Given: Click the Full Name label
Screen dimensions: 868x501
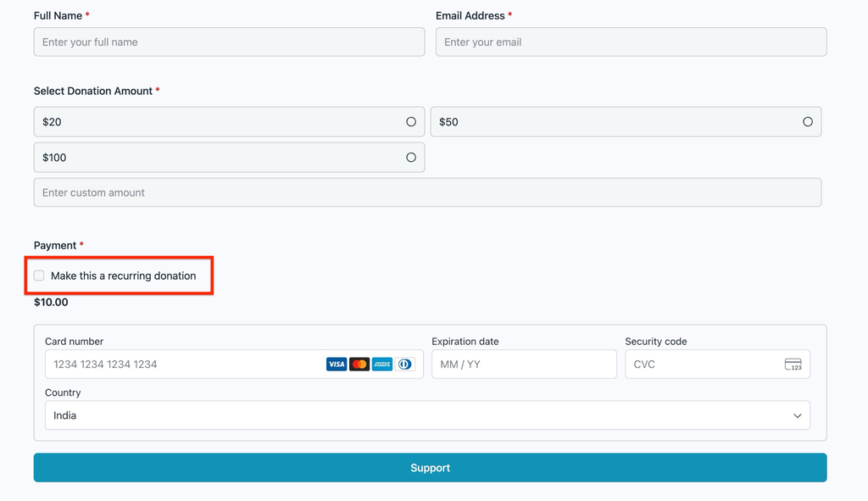Looking at the screenshot, I should coord(58,15).
